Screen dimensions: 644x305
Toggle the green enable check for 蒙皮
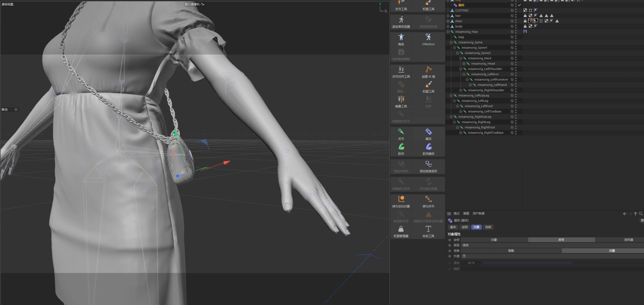click(519, 5)
